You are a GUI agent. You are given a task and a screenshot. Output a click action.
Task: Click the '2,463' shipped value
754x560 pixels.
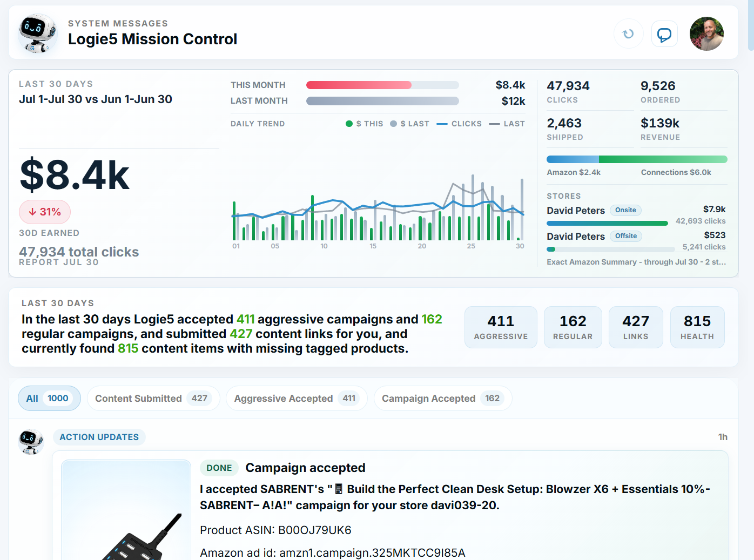(x=564, y=123)
